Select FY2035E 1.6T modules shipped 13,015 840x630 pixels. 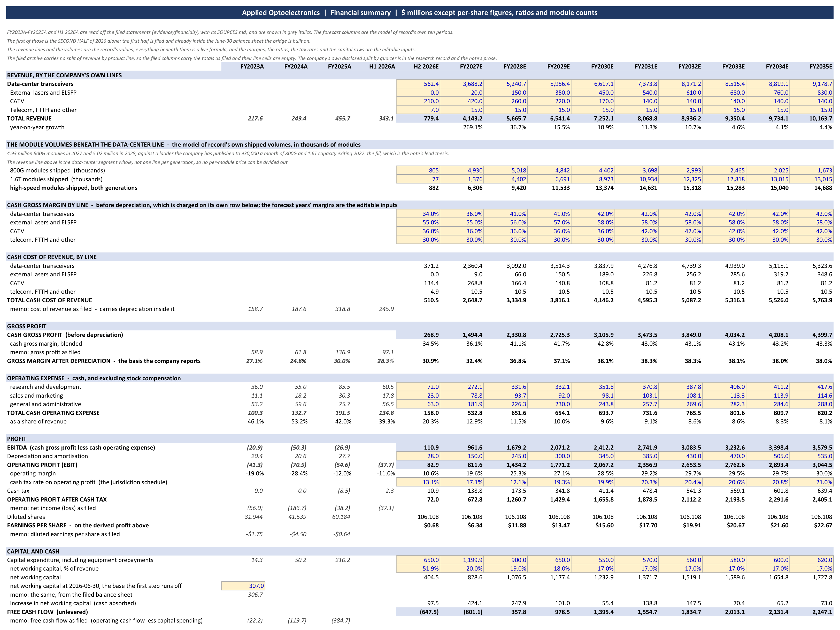[x=812, y=179]
